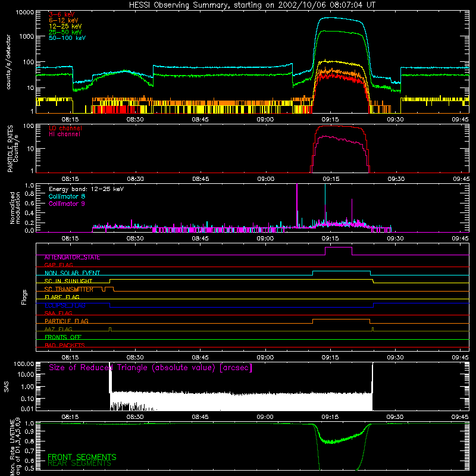Select the NON_SOLAR_EVENT flag label
476x476 pixels.
point(72,273)
